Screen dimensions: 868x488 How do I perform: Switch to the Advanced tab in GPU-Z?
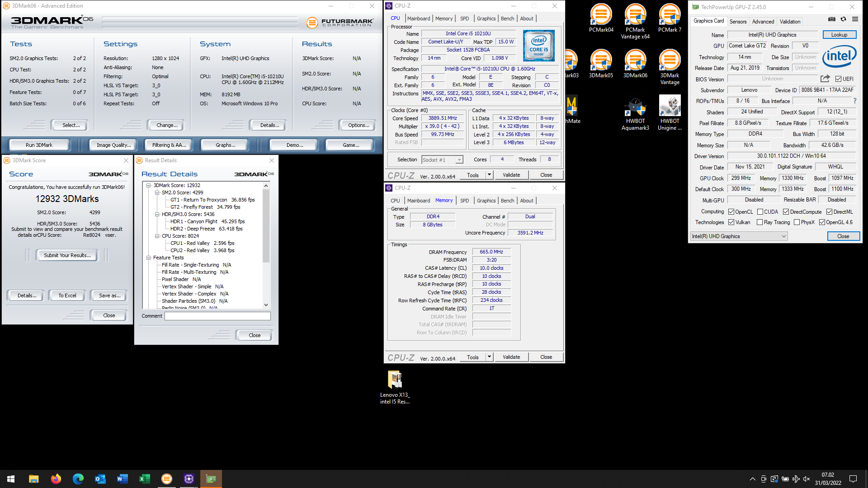point(763,22)
